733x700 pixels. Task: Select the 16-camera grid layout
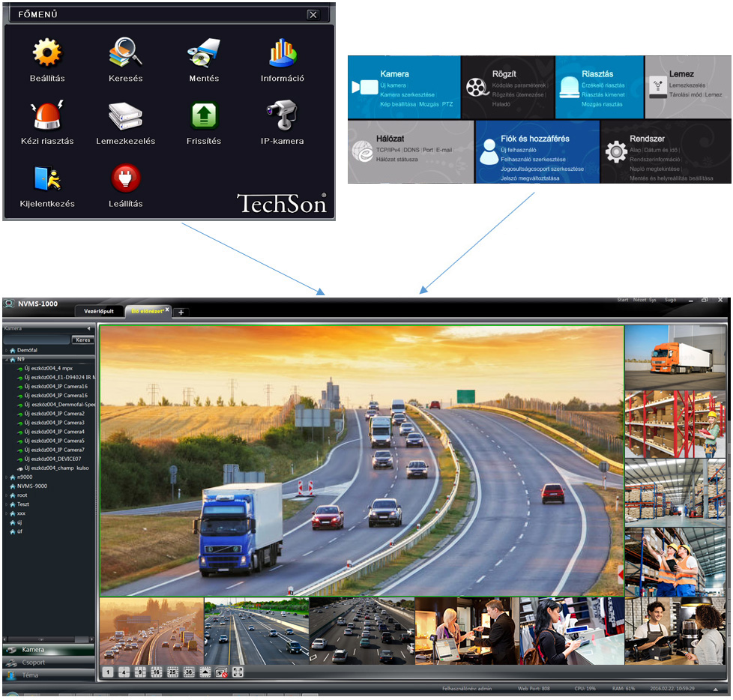(x=157, y=672)
